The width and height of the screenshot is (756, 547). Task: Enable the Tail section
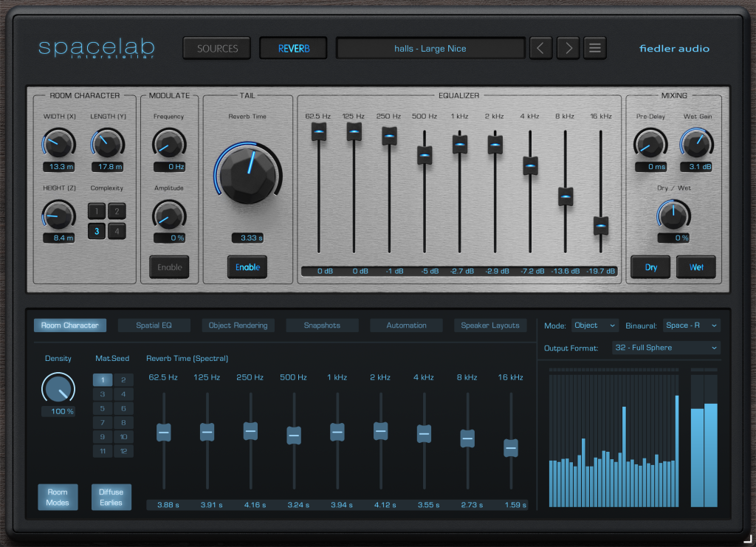(x=247, y=266)
